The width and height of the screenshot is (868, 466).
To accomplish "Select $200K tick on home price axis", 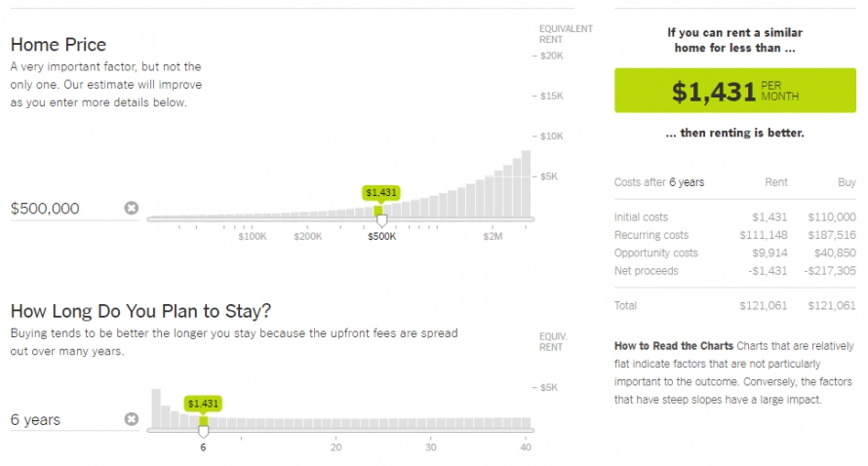I will [x=308, y=236].
